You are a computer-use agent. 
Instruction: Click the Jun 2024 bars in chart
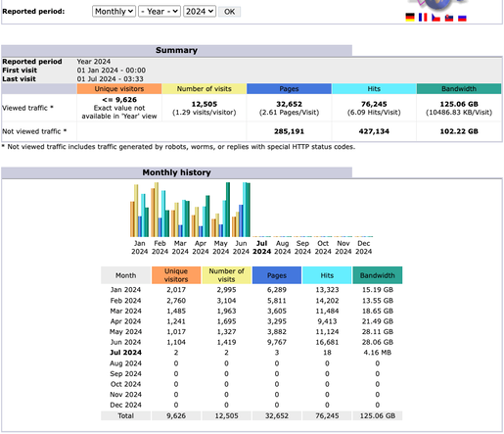[241, 210]
